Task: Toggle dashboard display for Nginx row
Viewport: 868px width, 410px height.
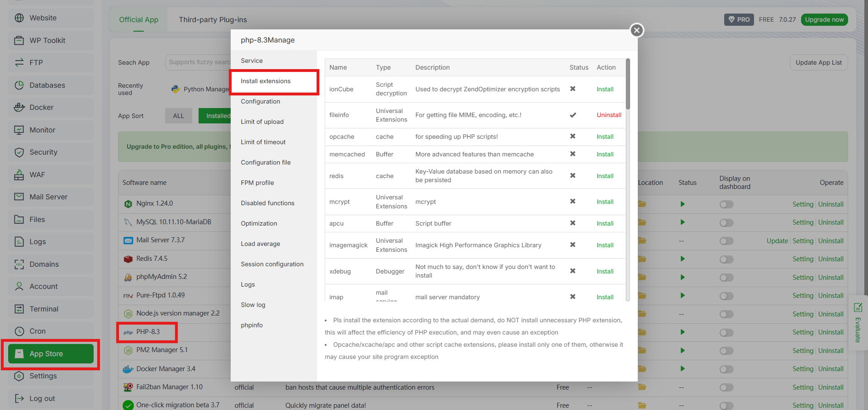Action: coord(726,204)
